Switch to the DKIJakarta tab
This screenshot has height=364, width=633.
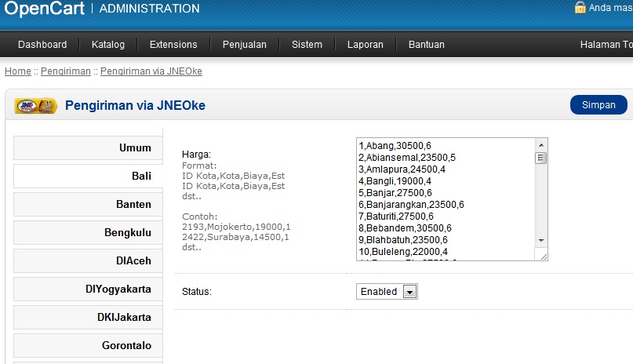pyautogui.click(x=88, y=317)
